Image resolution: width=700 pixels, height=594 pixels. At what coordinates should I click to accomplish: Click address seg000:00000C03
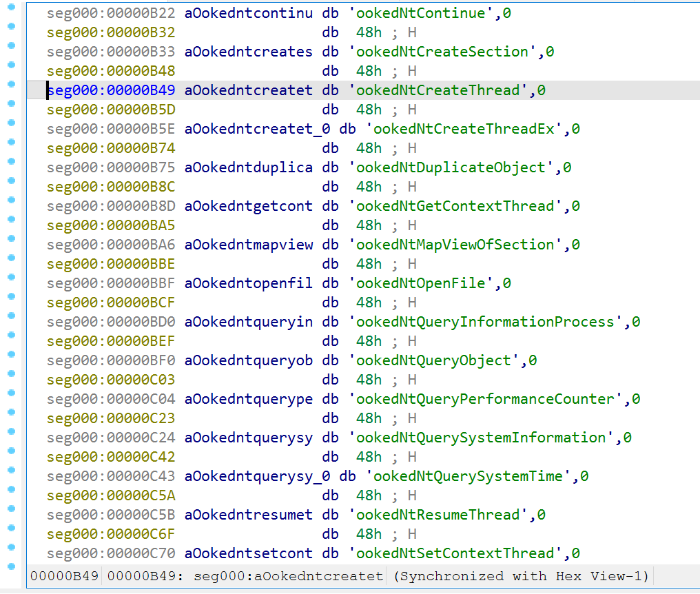(111, 380)
